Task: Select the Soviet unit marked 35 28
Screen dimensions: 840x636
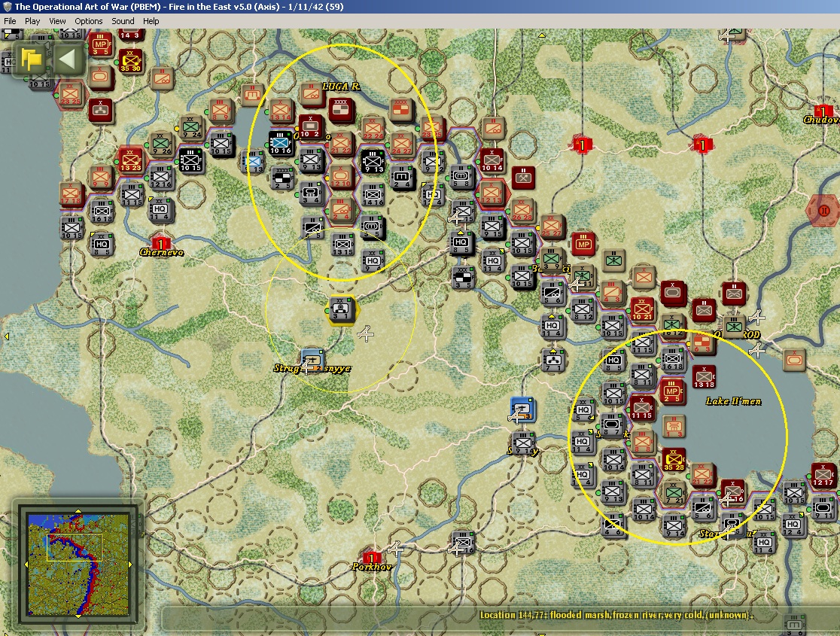Action: point(674,460)
